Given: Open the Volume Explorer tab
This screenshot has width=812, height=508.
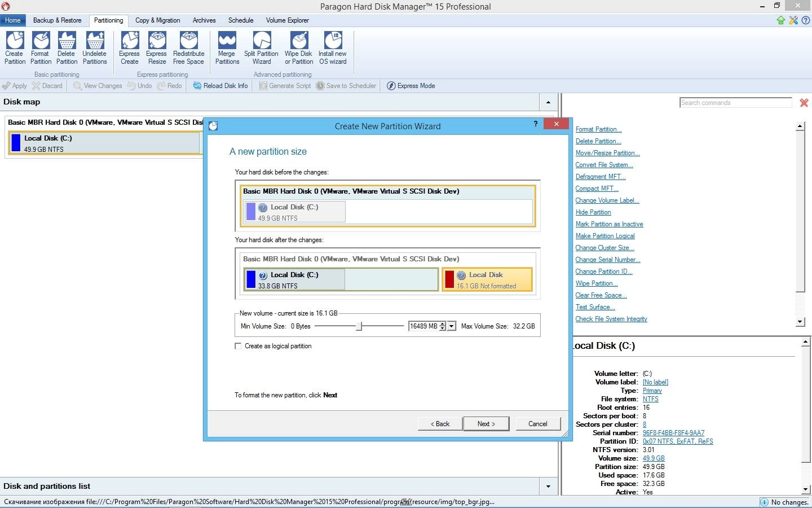Looking at the screenshot, I should pos(288,20).
